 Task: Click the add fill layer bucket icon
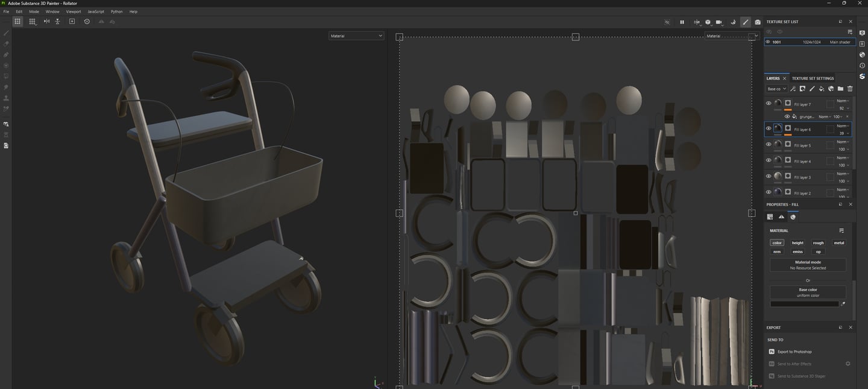(x=822, y=89)
